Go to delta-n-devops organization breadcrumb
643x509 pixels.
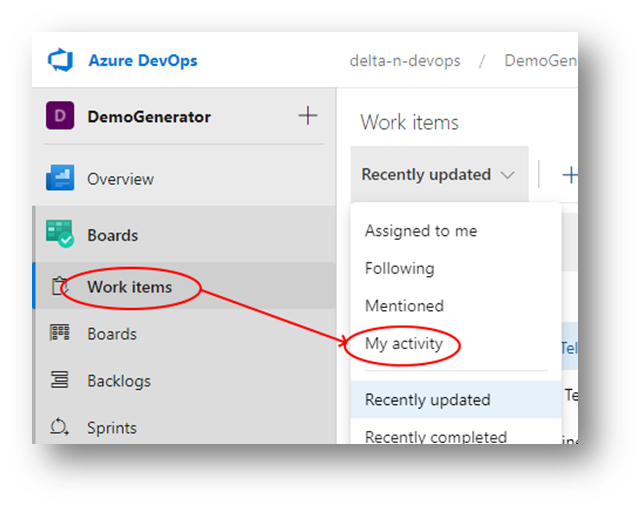(405, 61)
